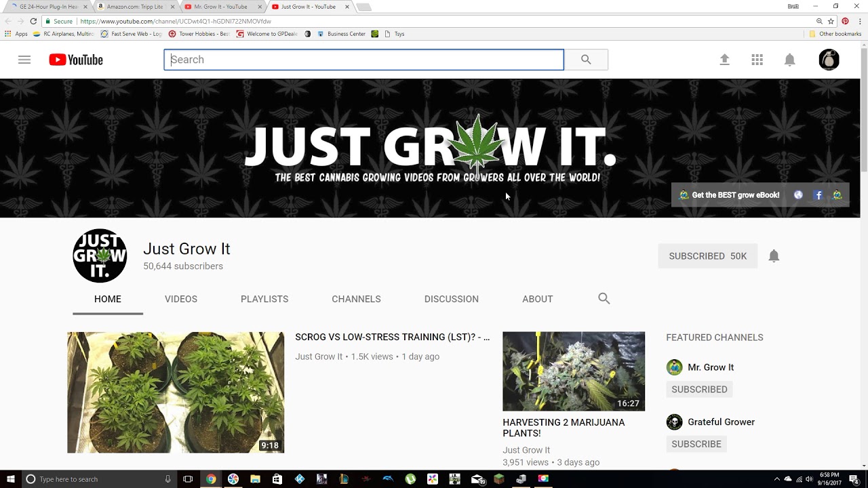Switch to the DISCUSSION channel tab

[452, 299]
